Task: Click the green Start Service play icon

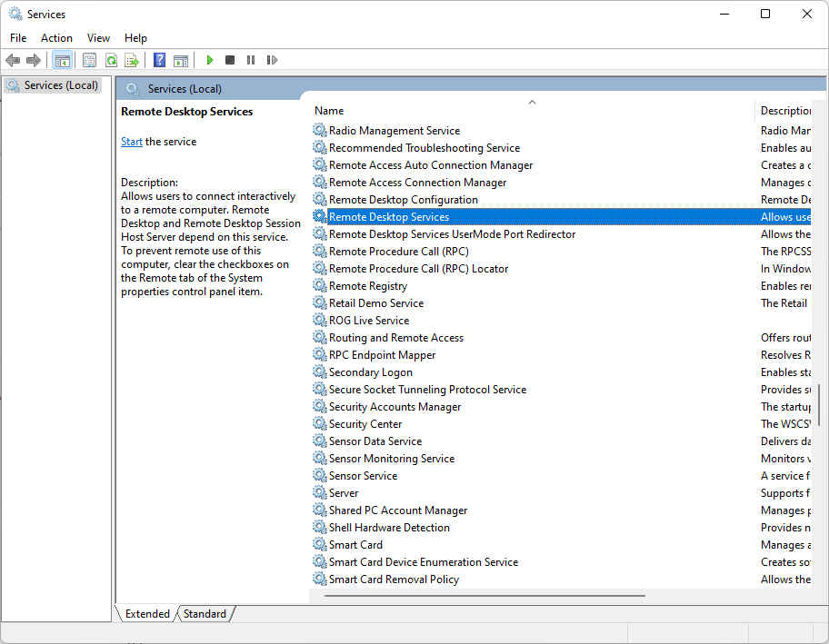Action: [210, 60]
